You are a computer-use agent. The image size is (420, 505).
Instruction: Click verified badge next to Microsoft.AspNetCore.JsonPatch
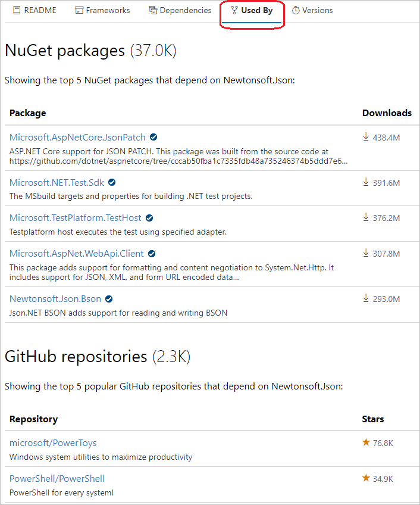(153, 137)
